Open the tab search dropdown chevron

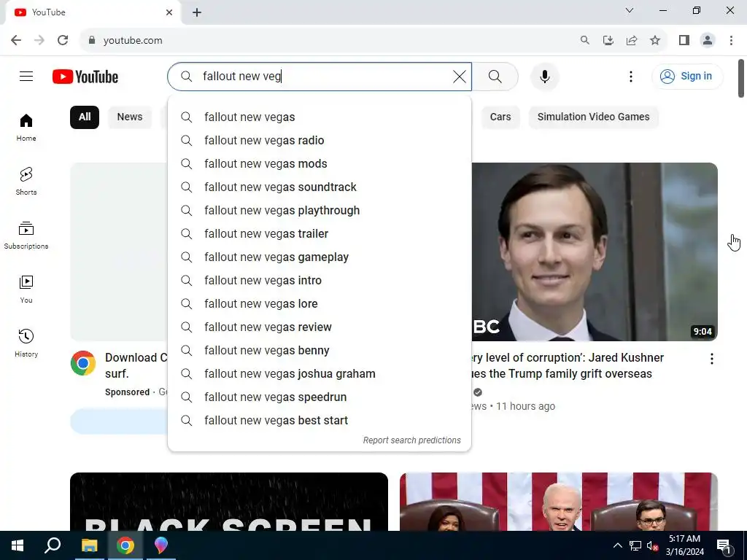point(630,10)
